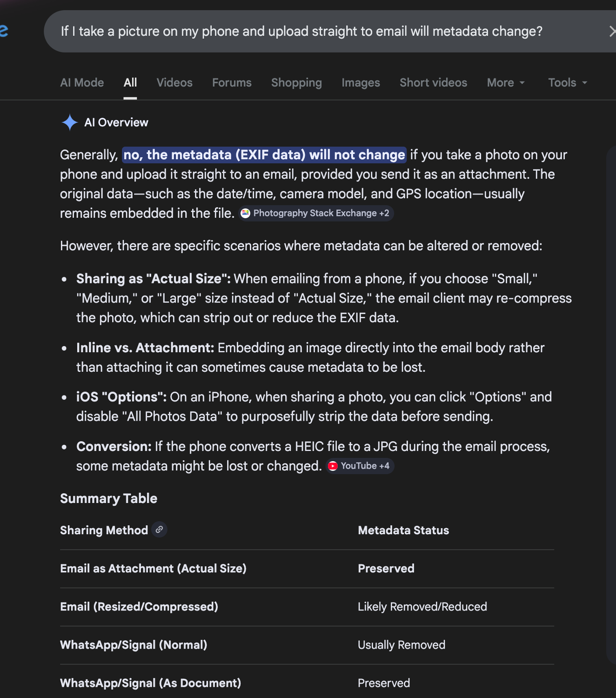Clear the search box with the X icon

[x=612, y=31]
